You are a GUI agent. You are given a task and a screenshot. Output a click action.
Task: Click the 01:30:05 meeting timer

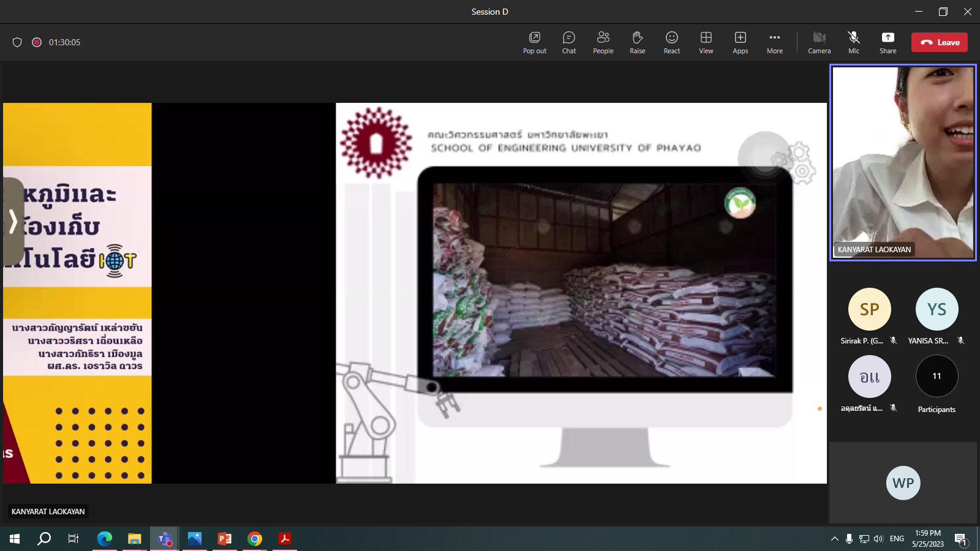[x=64, y=42]
